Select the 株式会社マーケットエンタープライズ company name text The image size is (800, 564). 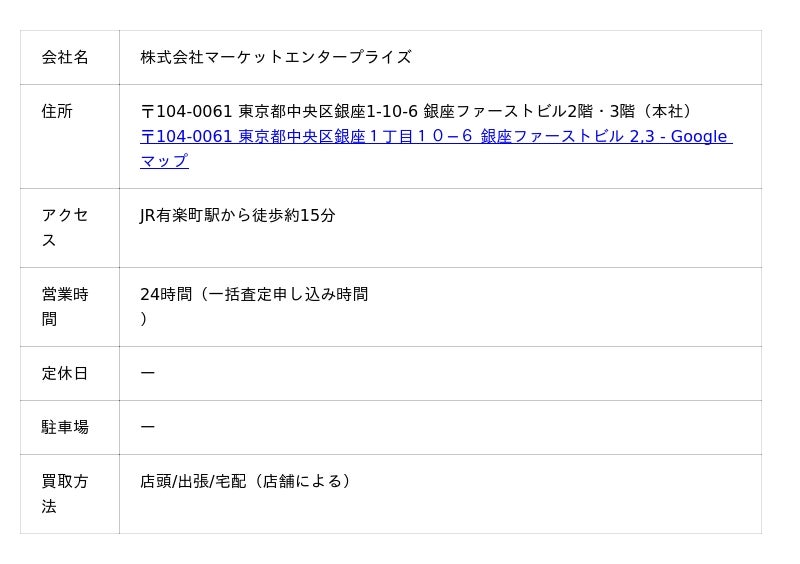pos(275,57)
